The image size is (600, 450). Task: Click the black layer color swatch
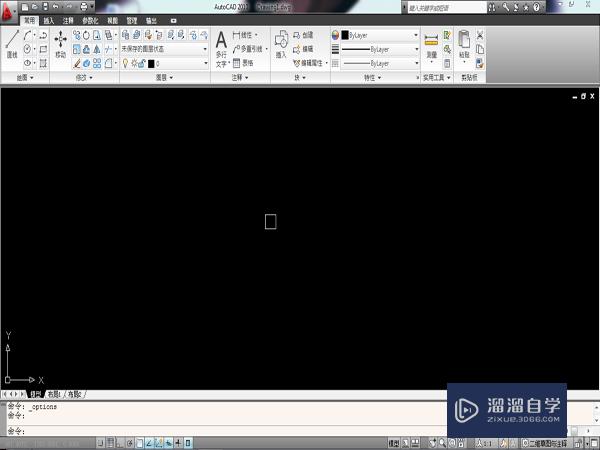click(x=151, y=64)
